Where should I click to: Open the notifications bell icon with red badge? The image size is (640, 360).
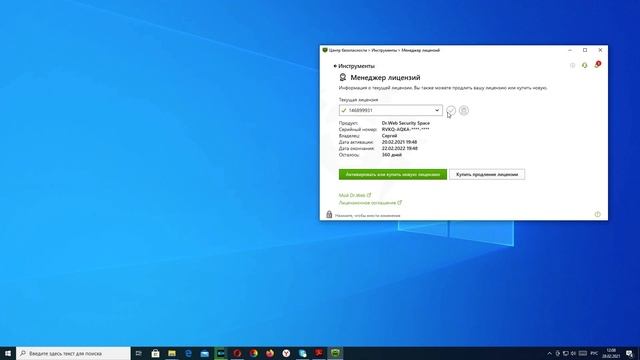[x=598, y=65]
